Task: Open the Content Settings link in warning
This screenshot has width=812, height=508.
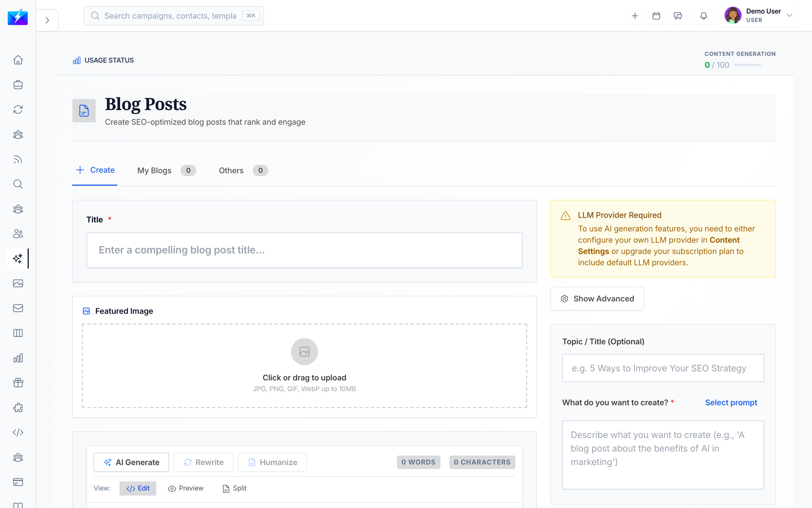Action: 659,246
